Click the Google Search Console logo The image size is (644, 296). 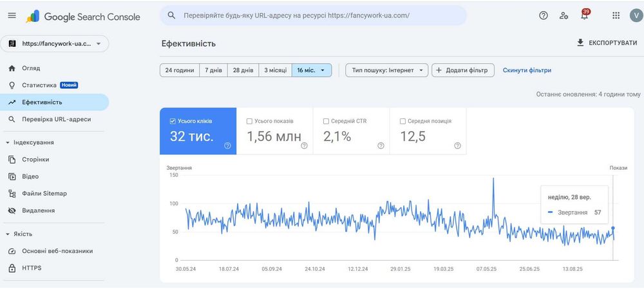[x=83, y=17]
